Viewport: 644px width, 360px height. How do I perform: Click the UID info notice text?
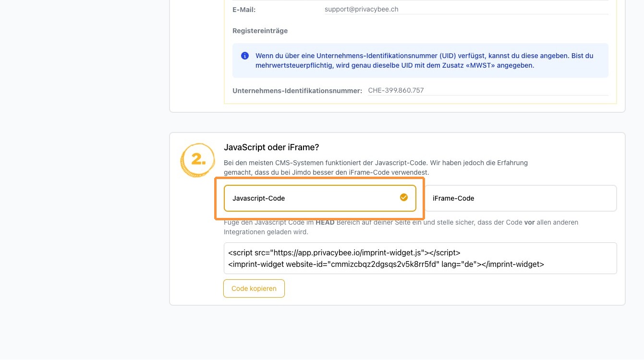pos(425,60)
